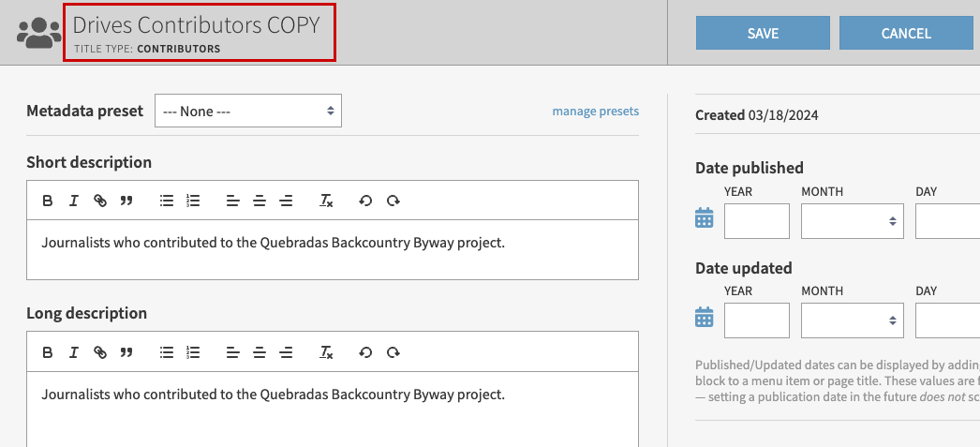Toggle bold in Short description toolbar
This screenshot has height=447, width=980.
point(48,201)
